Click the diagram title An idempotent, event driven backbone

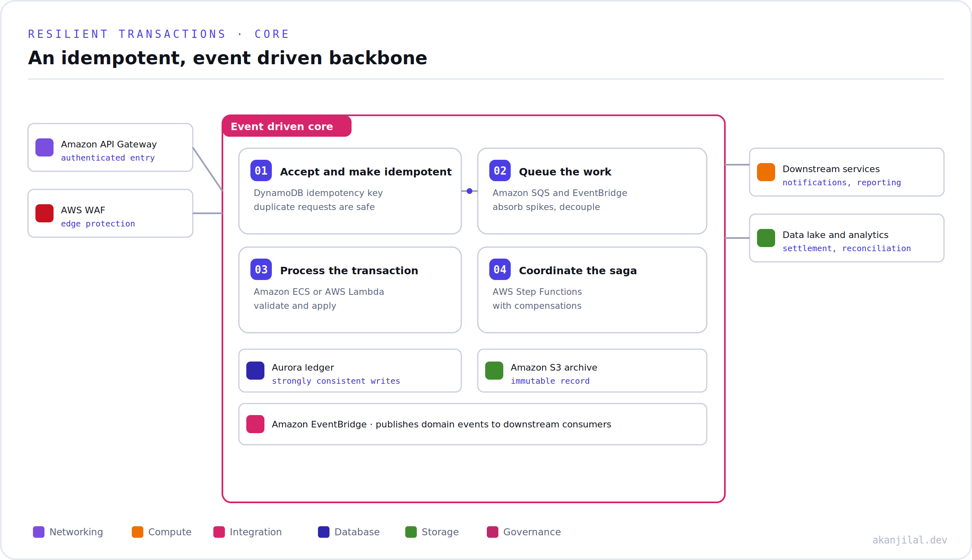[x=228, y=58]
